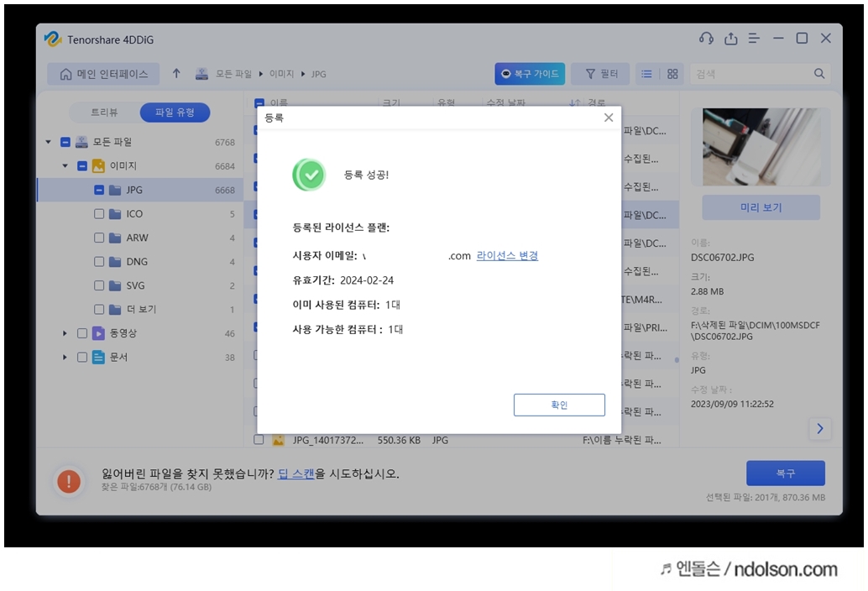Image resolution: width=868 pixels, height=591 pixels.
Task: Click the up arrow navigation icon
Action: point(176,73)
